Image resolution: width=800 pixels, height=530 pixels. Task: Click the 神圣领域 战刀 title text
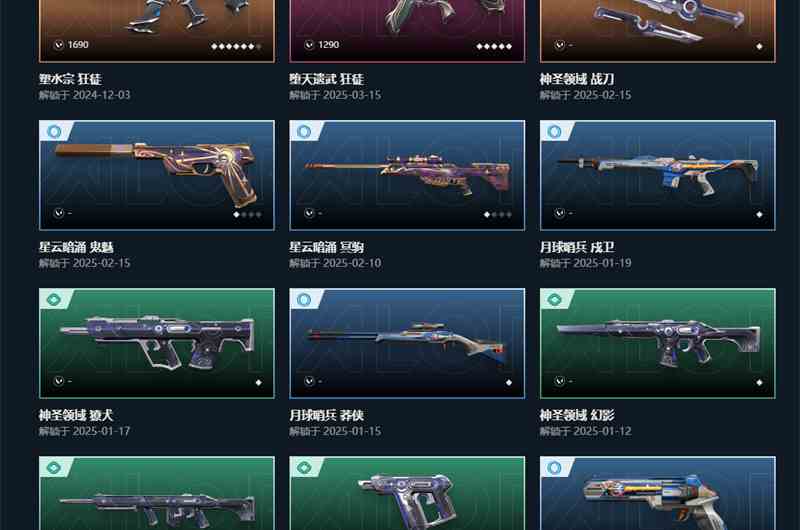(577, 79)
